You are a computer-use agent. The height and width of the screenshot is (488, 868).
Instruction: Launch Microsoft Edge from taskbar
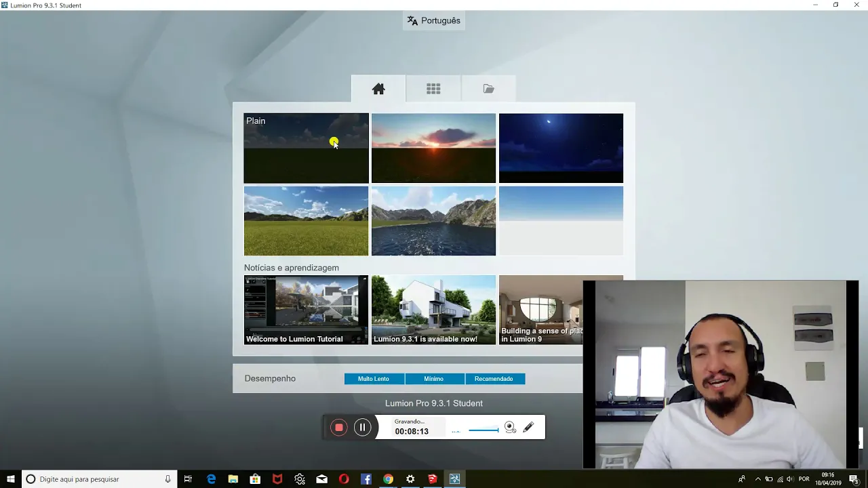pyautogui.click(x=211, y=479)
